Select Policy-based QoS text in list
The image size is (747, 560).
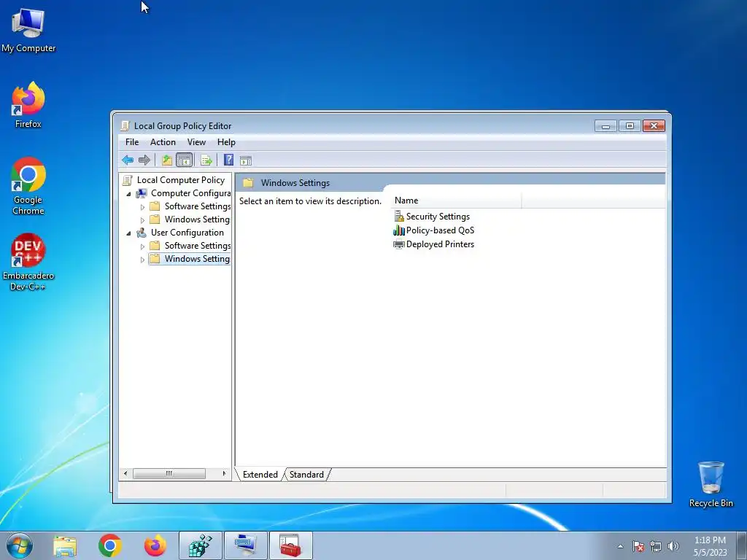[x=440, y=230]
